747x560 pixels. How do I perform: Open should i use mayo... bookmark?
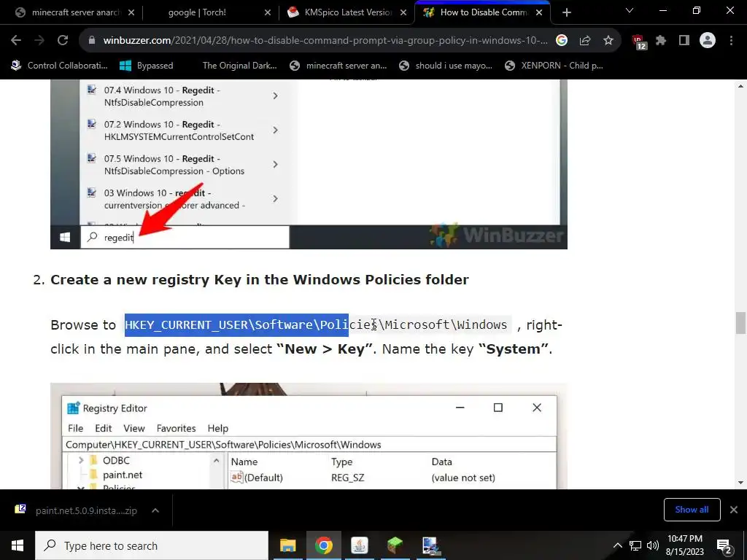click(x=446, y=66)
